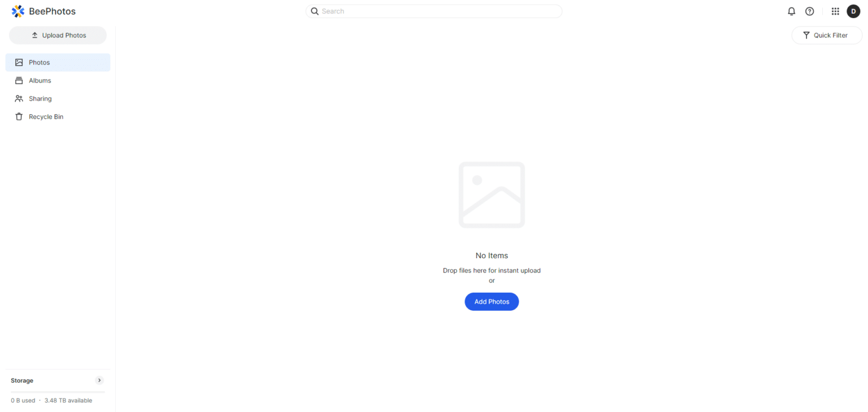Open the help question mark icon
Screen dimensions: 868x412
point(809,11)
